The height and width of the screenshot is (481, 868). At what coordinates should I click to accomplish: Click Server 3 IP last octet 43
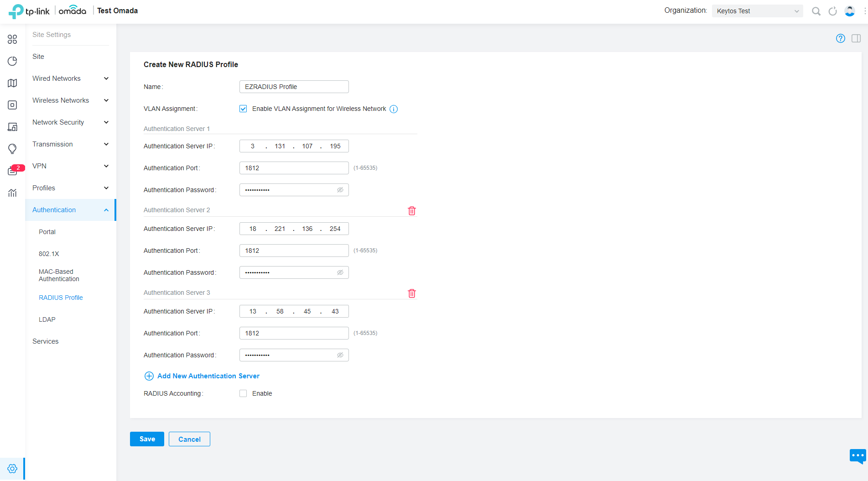point(335,311)
